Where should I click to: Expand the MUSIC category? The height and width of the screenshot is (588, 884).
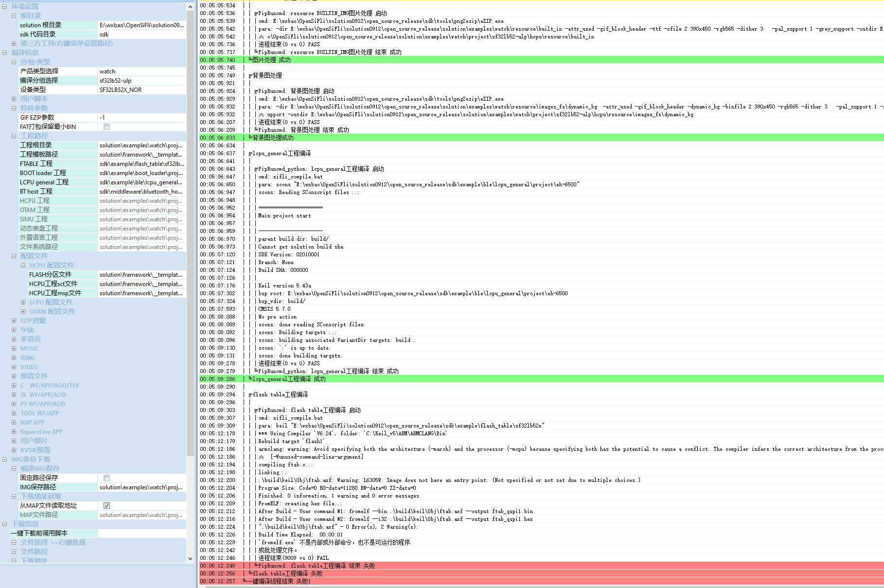pos(14,349)
